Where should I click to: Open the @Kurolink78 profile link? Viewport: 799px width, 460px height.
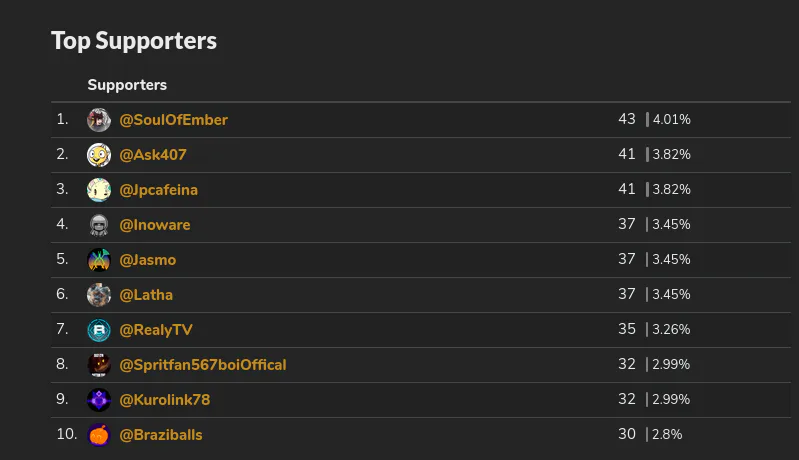pos(165,400)
